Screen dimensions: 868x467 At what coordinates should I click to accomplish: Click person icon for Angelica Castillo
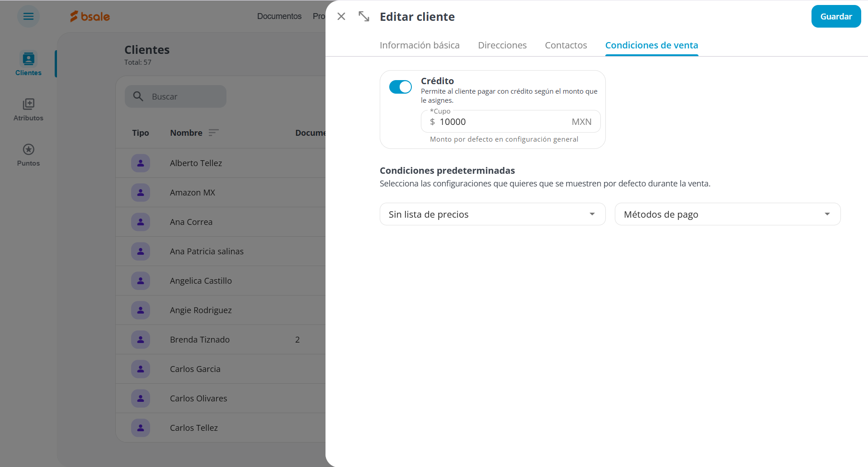[x=141, y=281]
